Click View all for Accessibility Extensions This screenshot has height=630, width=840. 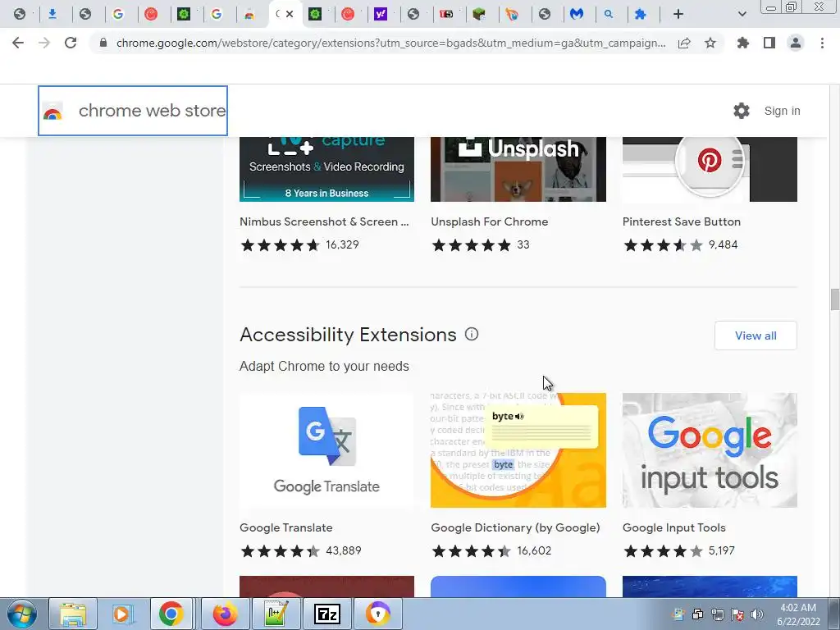[x=756, y=336]
